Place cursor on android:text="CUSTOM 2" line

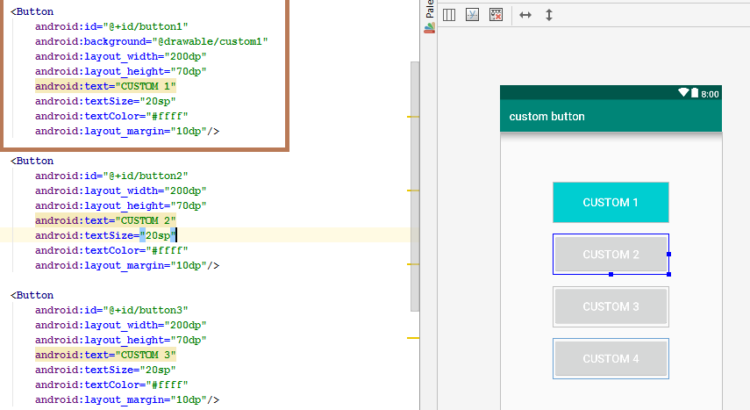pyautogui.click(x=105, y=220)
